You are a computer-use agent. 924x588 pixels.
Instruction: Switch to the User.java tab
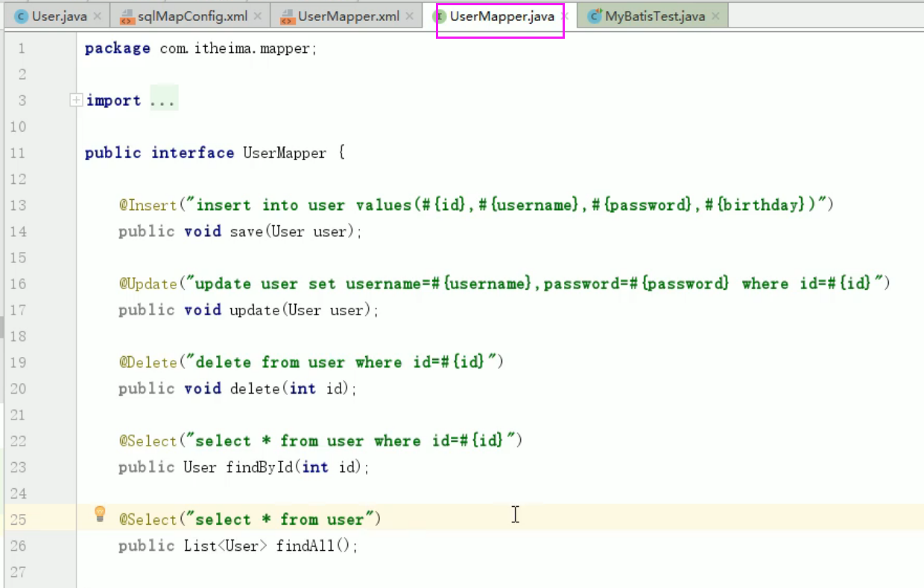click(59, 16)
